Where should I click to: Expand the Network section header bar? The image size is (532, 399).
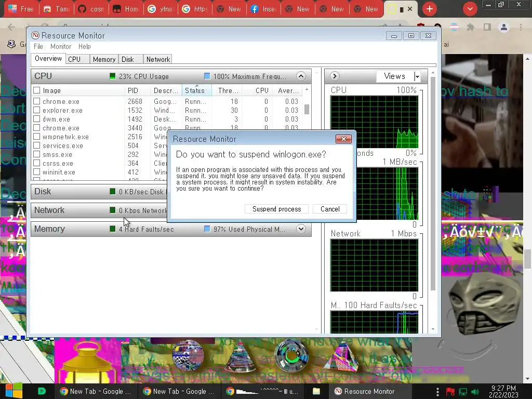[x=100, y=210]
